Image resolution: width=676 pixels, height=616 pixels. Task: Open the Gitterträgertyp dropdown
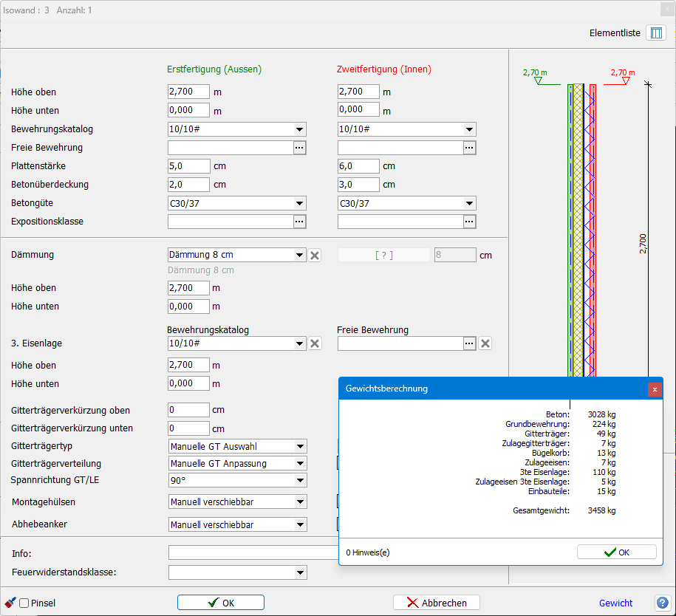point(300,447)
